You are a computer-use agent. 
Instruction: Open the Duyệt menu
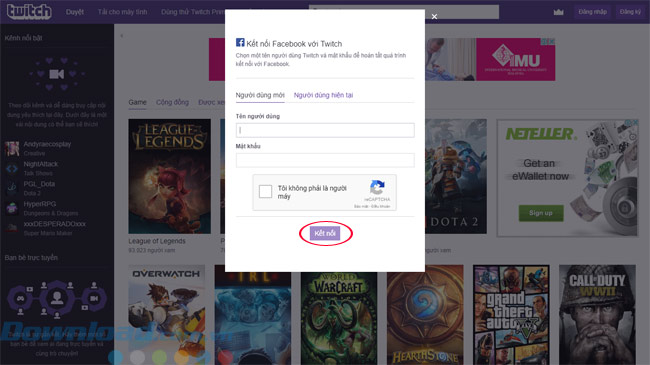(x=75, y=12)
